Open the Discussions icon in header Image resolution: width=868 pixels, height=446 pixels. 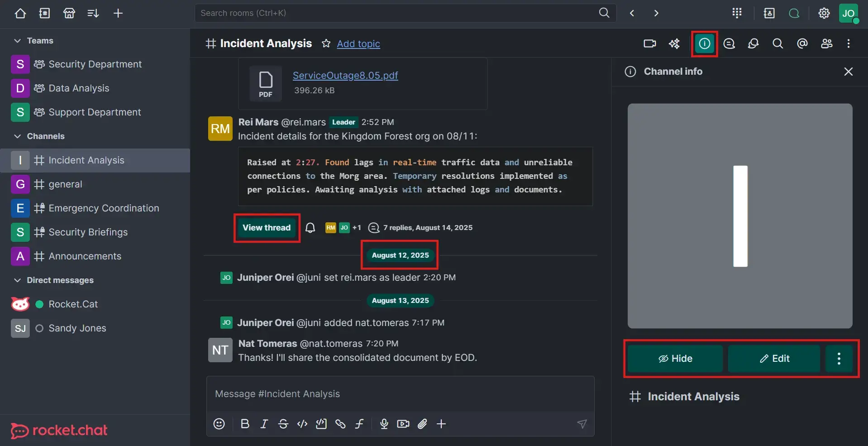click(754, 43)
